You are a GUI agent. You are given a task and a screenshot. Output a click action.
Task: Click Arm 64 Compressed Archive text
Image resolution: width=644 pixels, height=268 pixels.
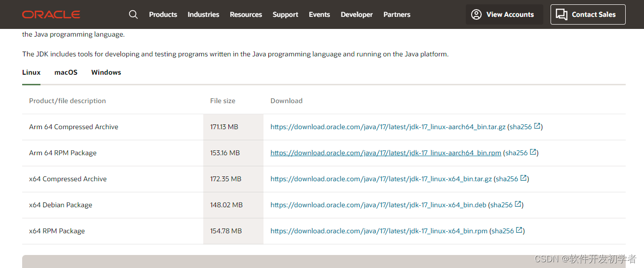[74, 127]
